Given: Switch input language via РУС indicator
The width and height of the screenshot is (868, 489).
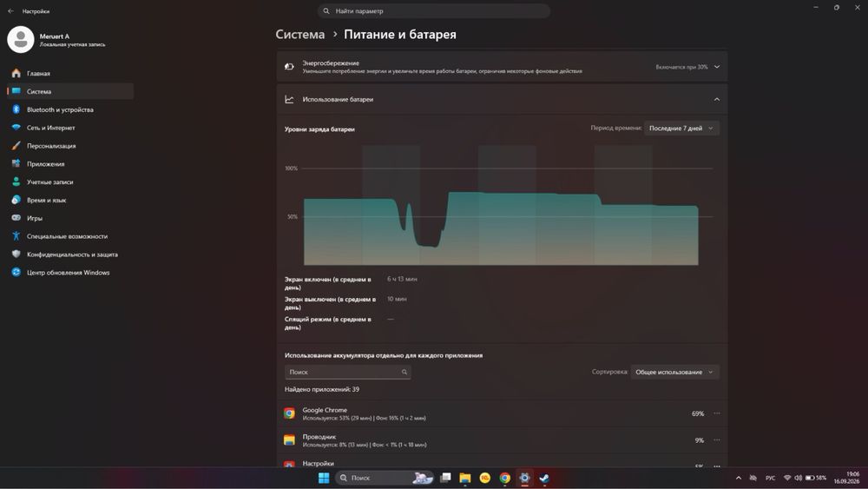Looking at the screenshot, I should [x=770, y=478].
